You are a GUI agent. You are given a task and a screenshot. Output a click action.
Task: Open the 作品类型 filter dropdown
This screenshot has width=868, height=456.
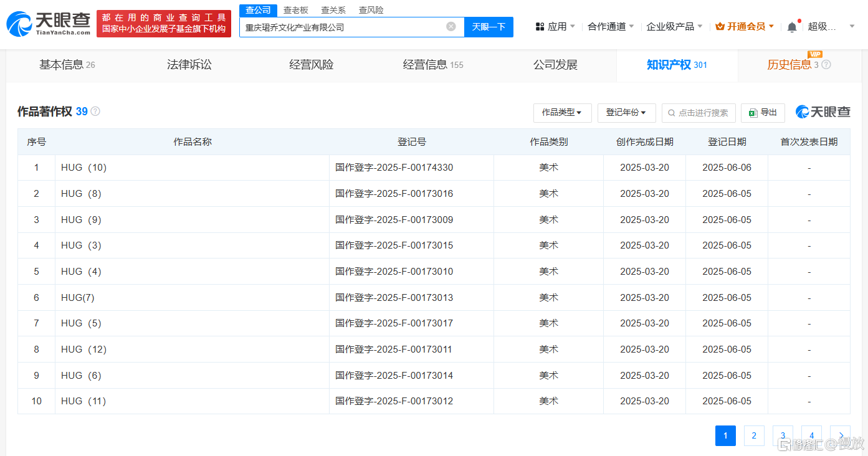563,113
